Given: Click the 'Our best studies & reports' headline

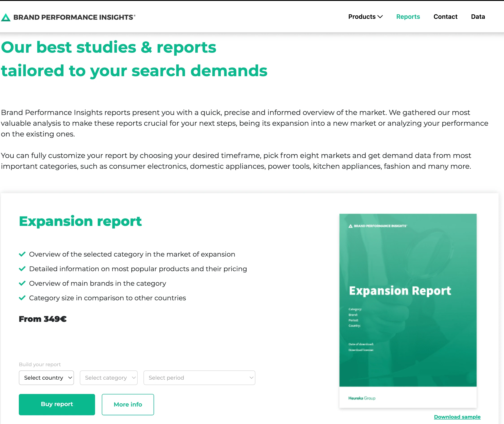Looking at the screenshot, I should click(109, 47).
